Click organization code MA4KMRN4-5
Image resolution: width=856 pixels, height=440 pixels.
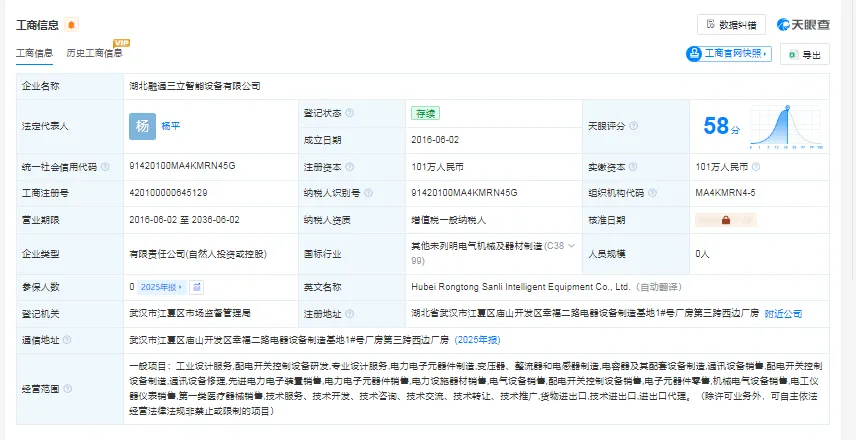tap(726, 193)
